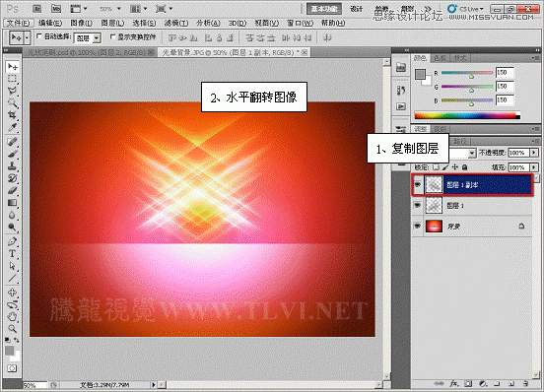Swap foreground and background colors icon

point(17,341)
